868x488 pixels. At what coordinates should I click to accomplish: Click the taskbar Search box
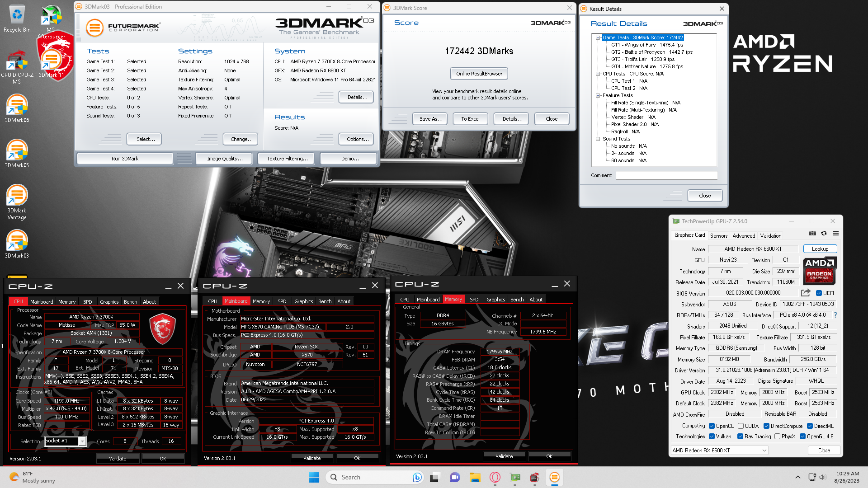point(375,477)
